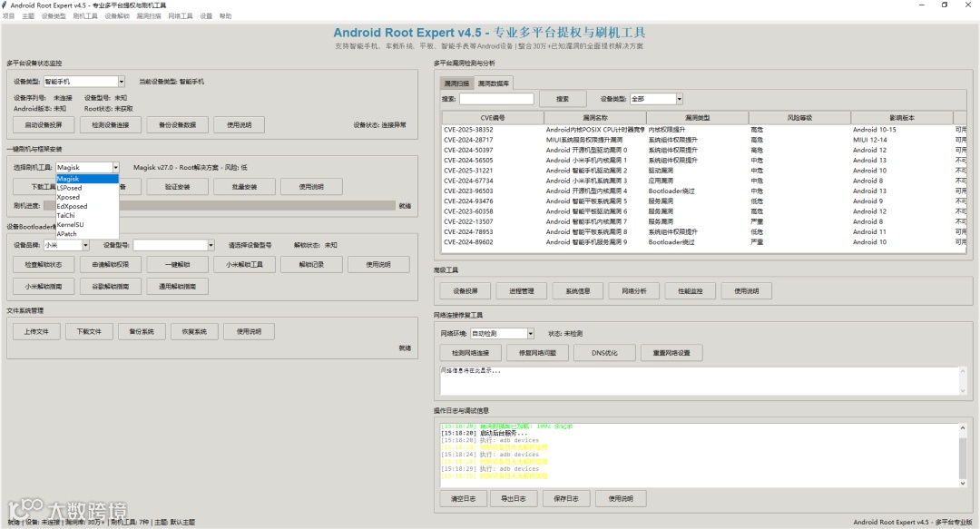Sort by the 风险等级 column header

click(x=799, y=118)
